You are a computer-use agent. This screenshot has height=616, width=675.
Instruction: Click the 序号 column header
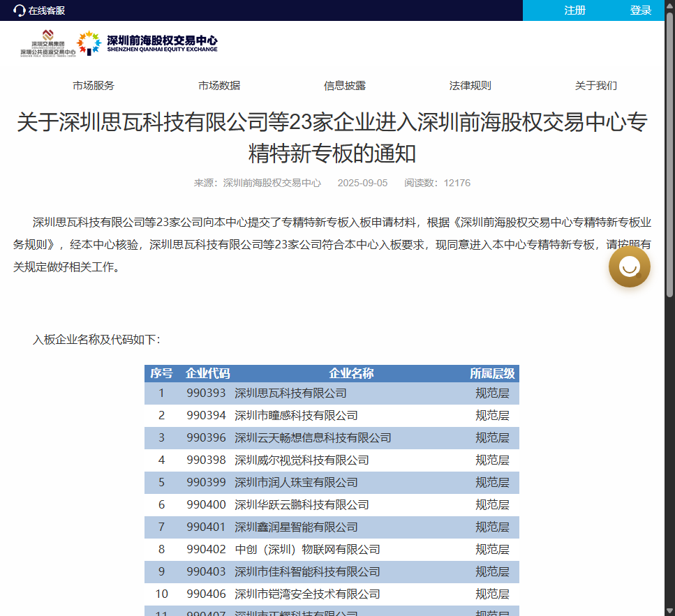[x=161, y=373]
